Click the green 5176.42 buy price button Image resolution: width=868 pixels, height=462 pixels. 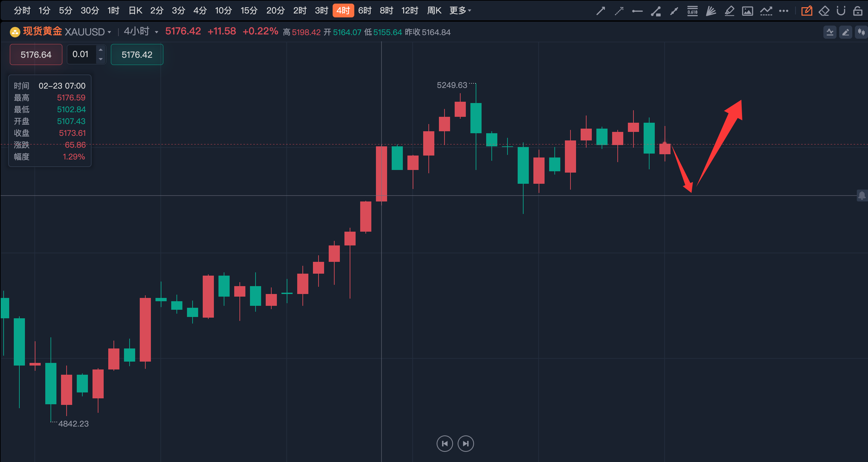click(x=137, y=54)
